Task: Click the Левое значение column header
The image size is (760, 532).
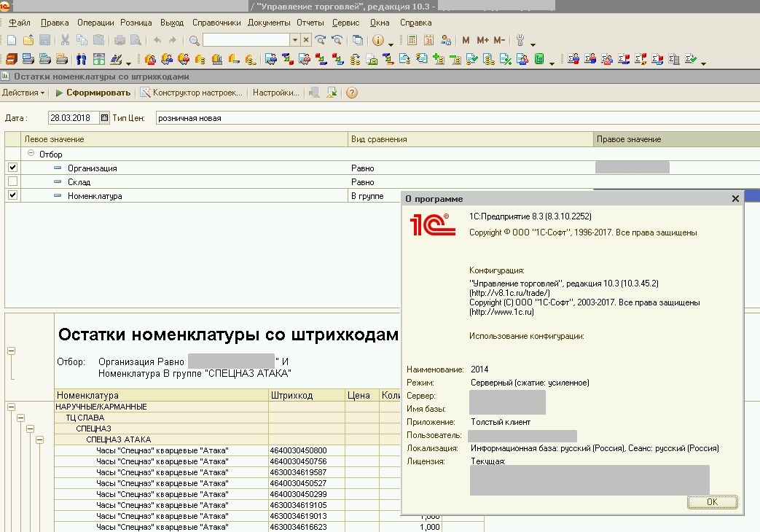Action: tap(184, 139)
